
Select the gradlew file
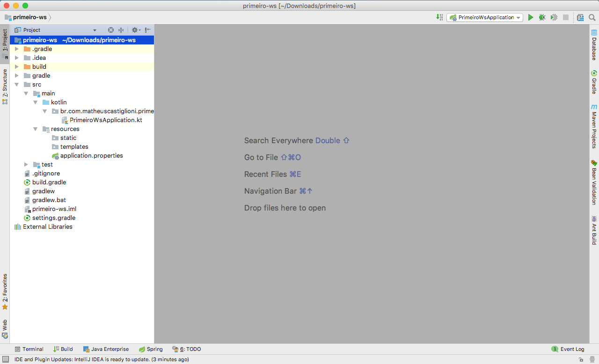pyautogui.click(x=39, y=191)
